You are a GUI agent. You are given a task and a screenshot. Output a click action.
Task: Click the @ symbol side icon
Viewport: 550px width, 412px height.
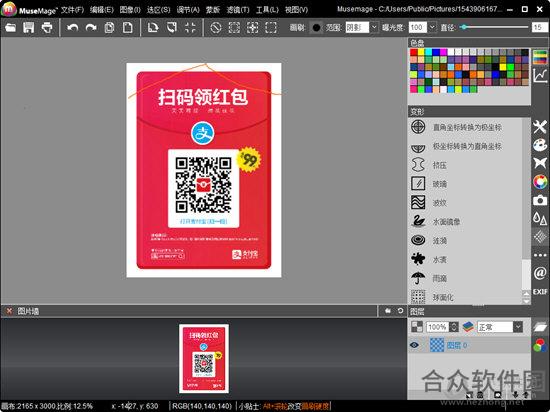pyautogui.click(x=540, y=273)
